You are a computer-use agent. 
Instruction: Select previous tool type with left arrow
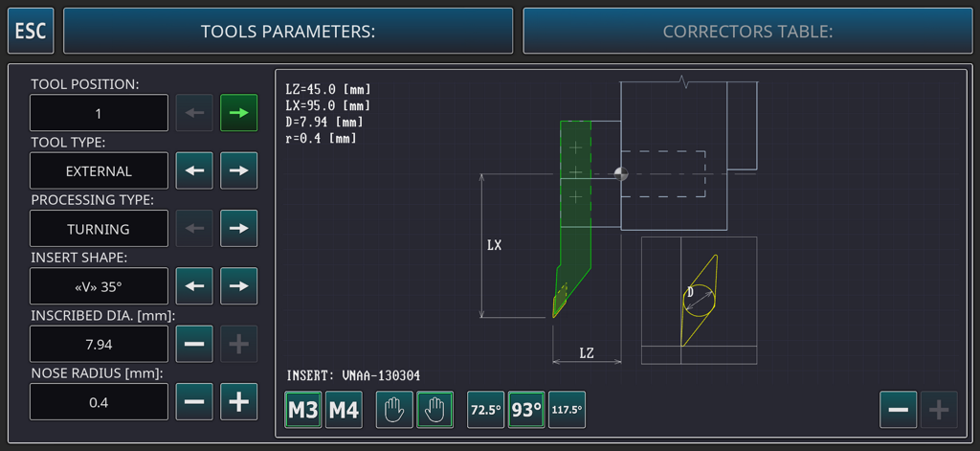[x=194, y=170]
